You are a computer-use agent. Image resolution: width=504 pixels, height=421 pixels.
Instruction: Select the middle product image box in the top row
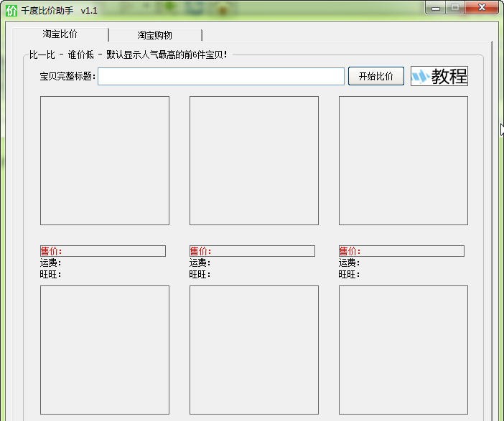pyautogui.click(x=254, y=161)
